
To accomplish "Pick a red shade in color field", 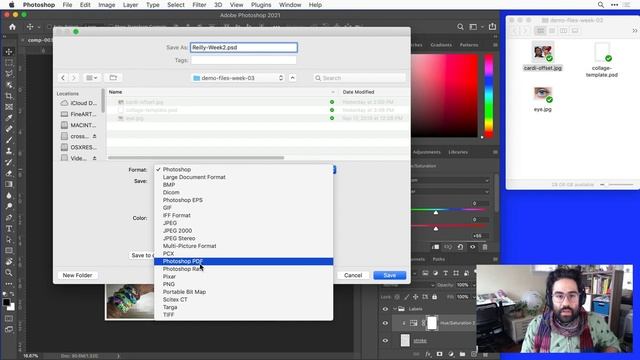I will click(444, 96).
